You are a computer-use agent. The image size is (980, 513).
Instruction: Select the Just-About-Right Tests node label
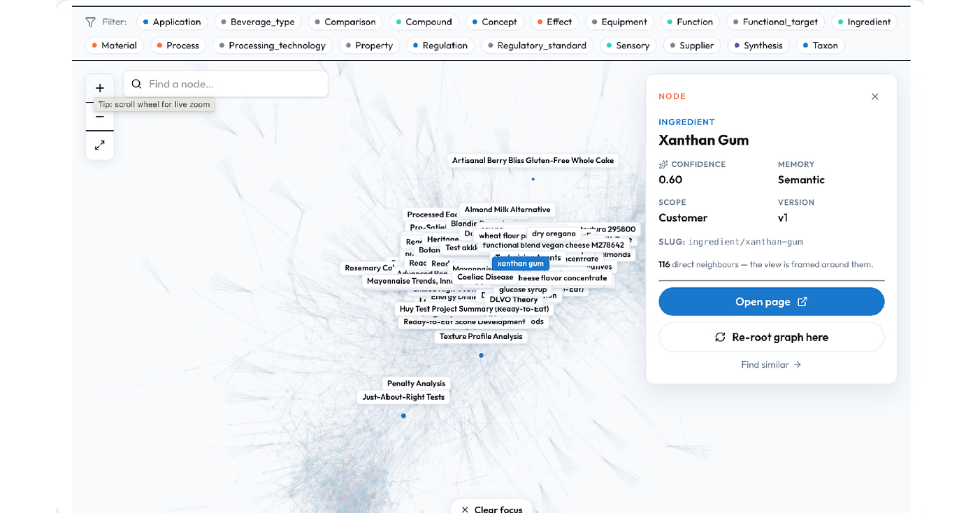click(x=403, y=397)
